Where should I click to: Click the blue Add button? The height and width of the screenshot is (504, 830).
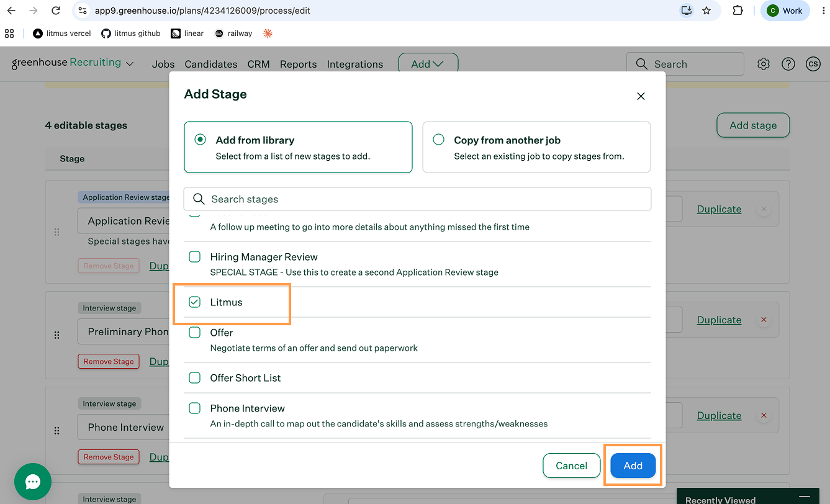[633, 466]
